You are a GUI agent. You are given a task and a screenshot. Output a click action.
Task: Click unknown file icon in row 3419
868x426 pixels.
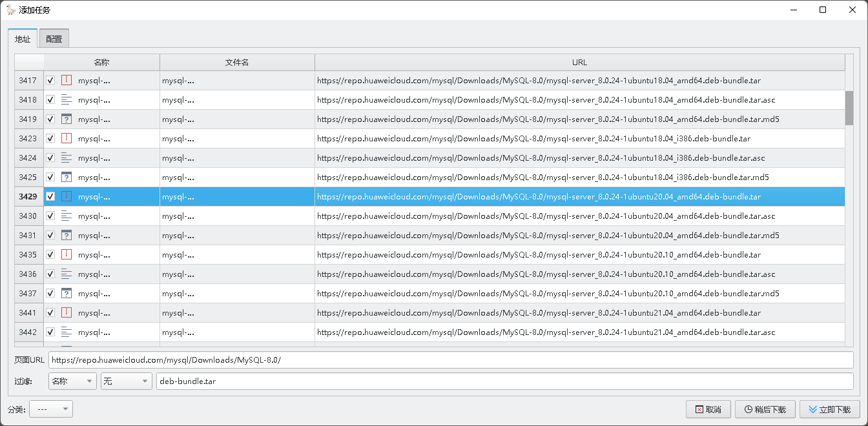(67, 119)
